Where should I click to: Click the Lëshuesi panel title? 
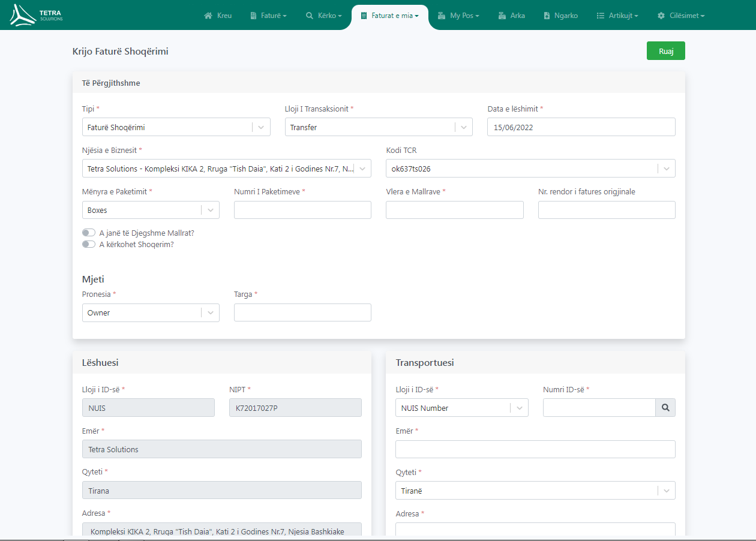pos(100,363)
